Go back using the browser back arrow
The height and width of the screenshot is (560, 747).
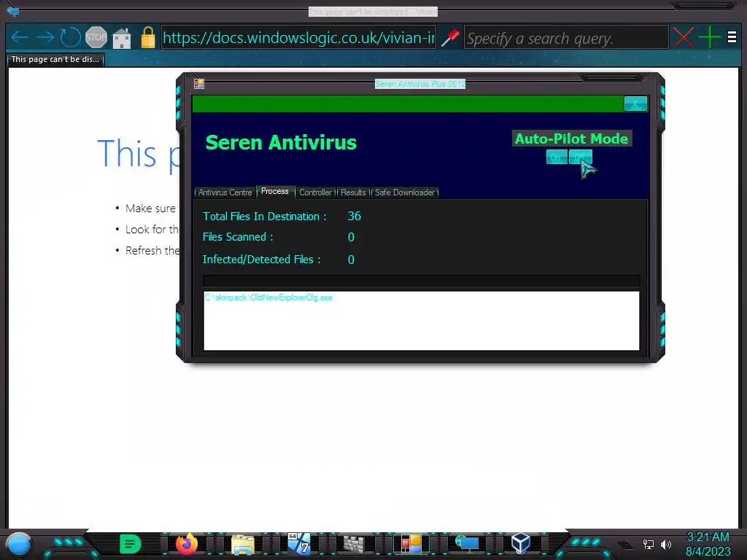pos(20,37)
